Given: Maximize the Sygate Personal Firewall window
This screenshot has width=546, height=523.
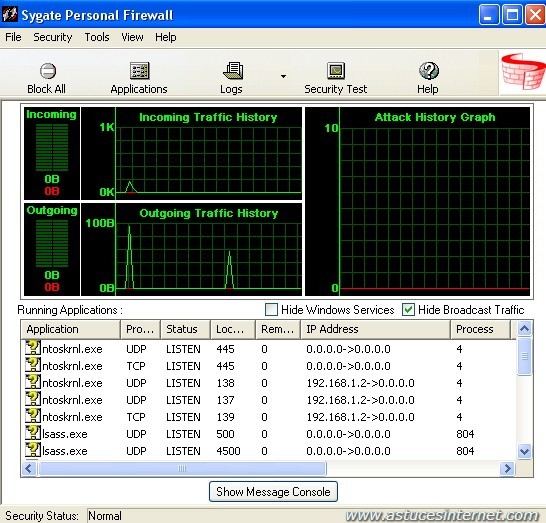Looking at the screenshot, I should pos(512,15).
